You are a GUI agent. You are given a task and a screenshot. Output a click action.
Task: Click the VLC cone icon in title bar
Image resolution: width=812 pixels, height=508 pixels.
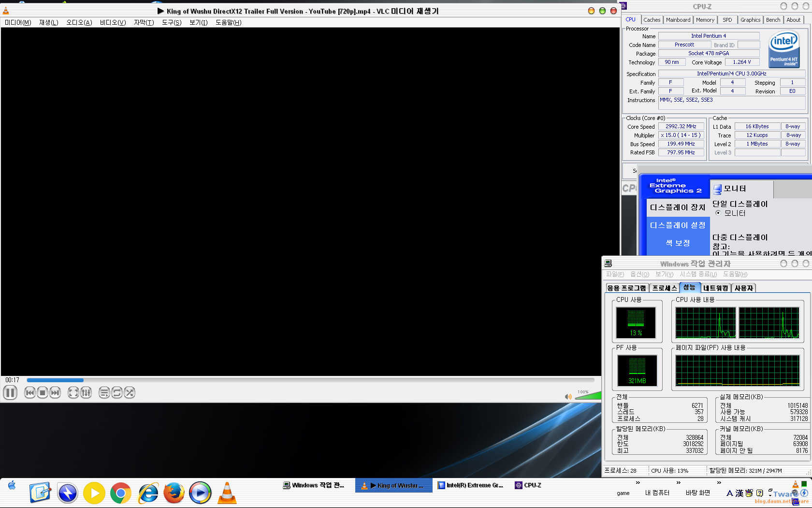point(6,11)
